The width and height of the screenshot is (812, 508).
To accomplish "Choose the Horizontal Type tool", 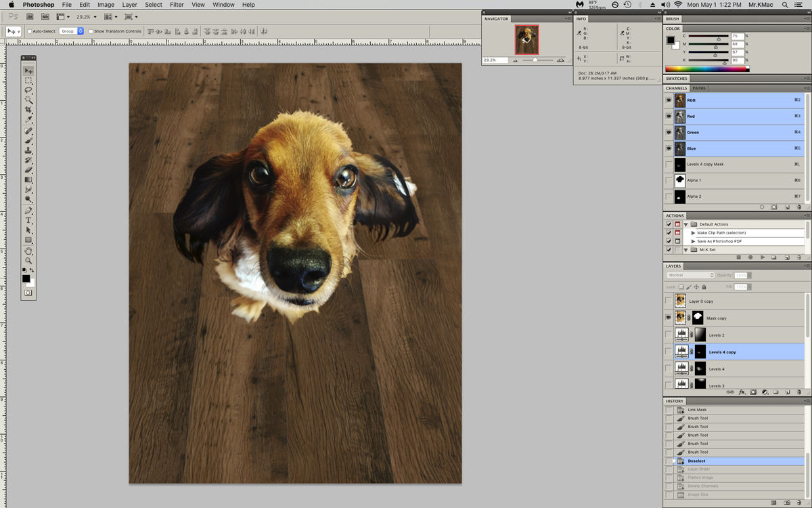I will pos(28,220).
